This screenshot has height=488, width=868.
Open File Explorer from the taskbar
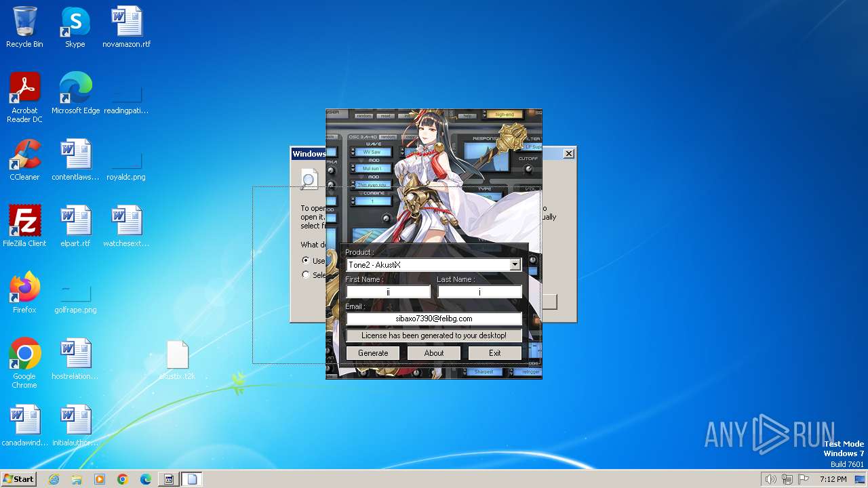click(77, 479)
